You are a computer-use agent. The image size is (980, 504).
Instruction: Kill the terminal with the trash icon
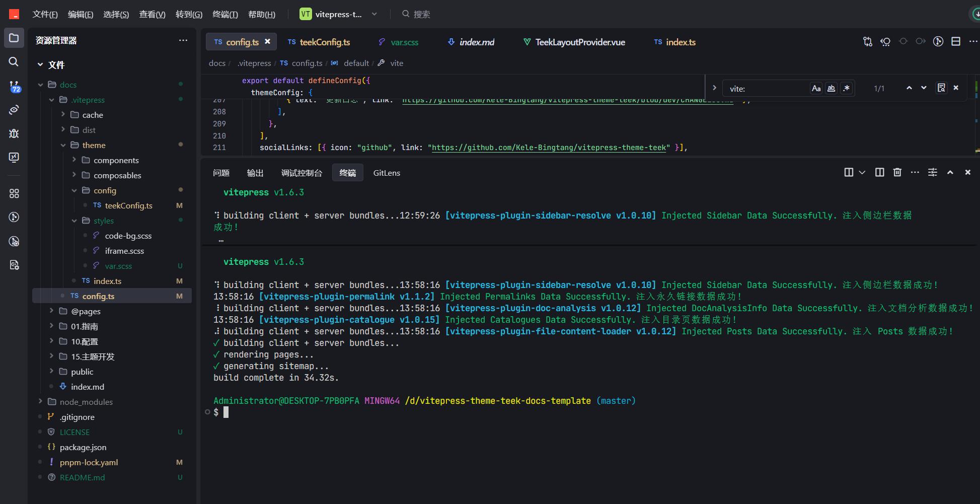point(897,172)
